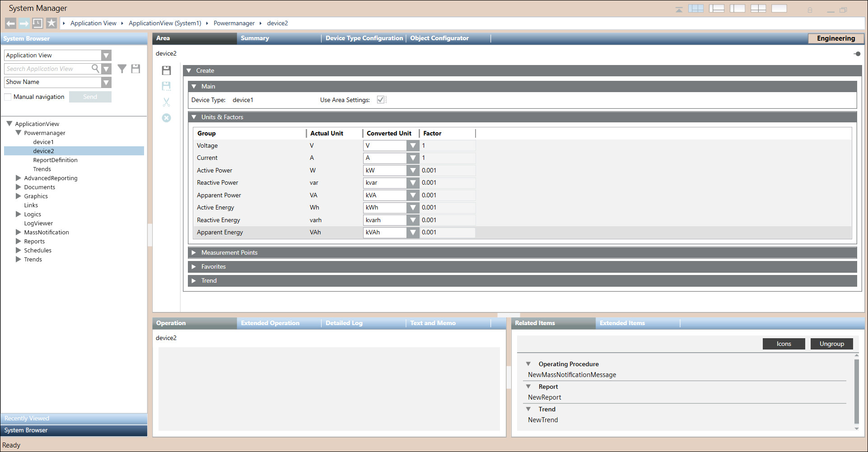The width and height of the screenshot is (868, 452).
Task: Select the single-pane layout icon
Action: click(779, 9)
